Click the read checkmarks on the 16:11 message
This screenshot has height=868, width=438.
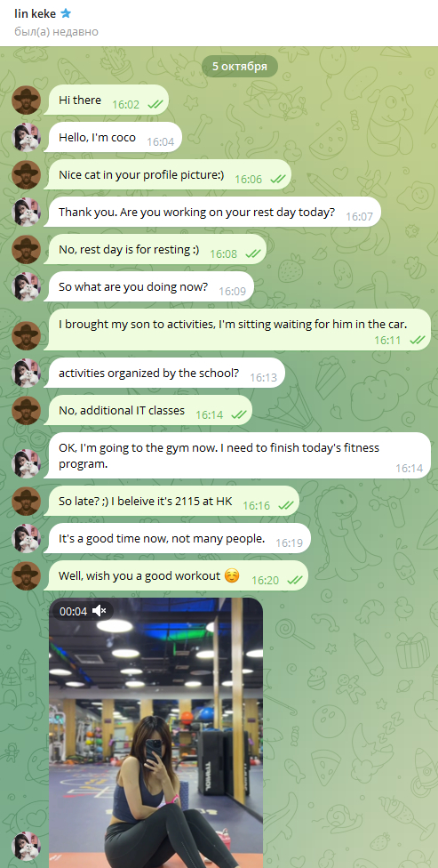pos(417,341)
